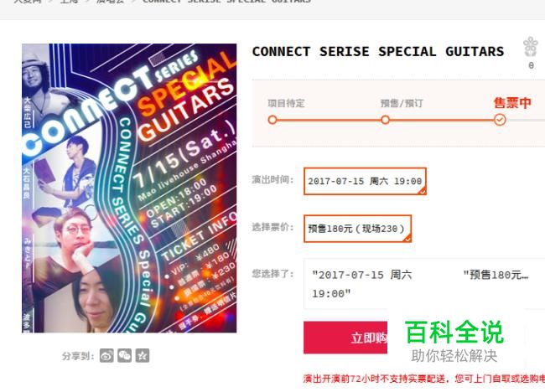This screenshot has height=392, width=545.
Task: Click the 售票中 status label
Action: click(x=512, y=103)
